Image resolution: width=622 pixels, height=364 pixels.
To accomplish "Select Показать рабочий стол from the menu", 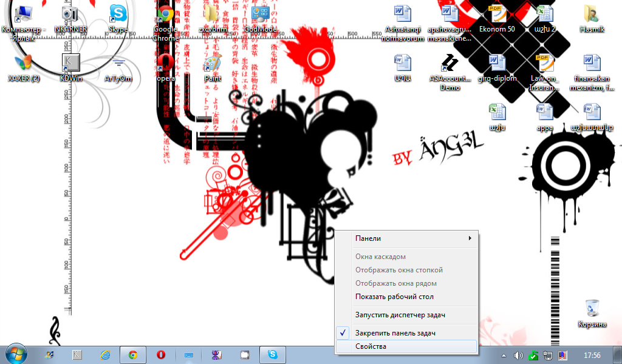I will [x=406, y=297].
